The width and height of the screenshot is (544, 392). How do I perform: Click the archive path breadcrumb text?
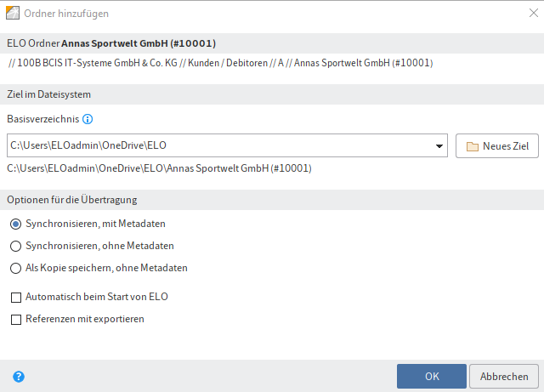point(221,63)
